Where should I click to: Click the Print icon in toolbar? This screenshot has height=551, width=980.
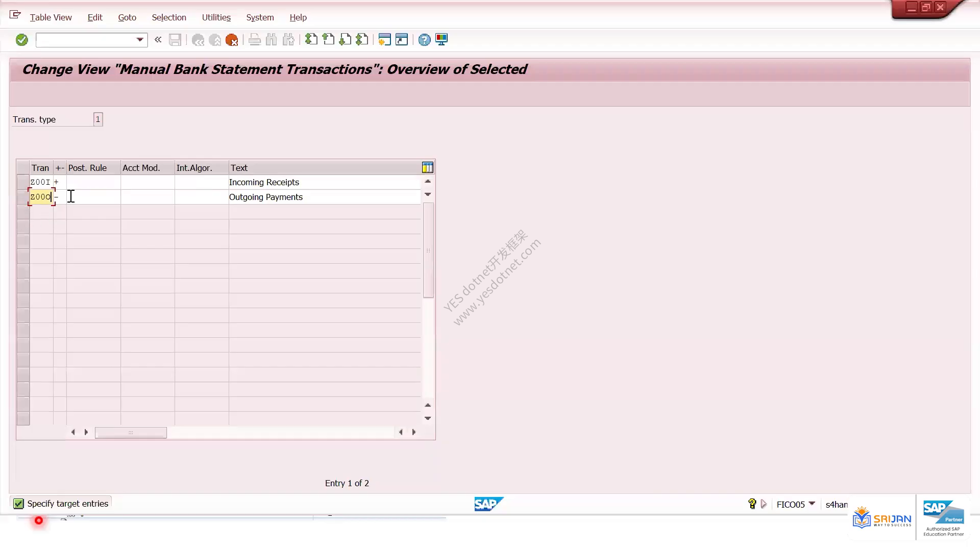(255, 40)
